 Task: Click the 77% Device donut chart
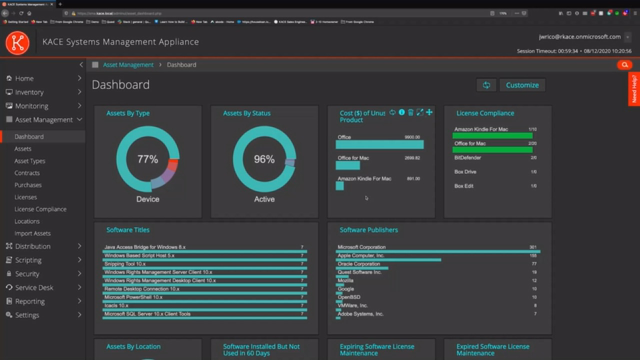pos(148,159)
